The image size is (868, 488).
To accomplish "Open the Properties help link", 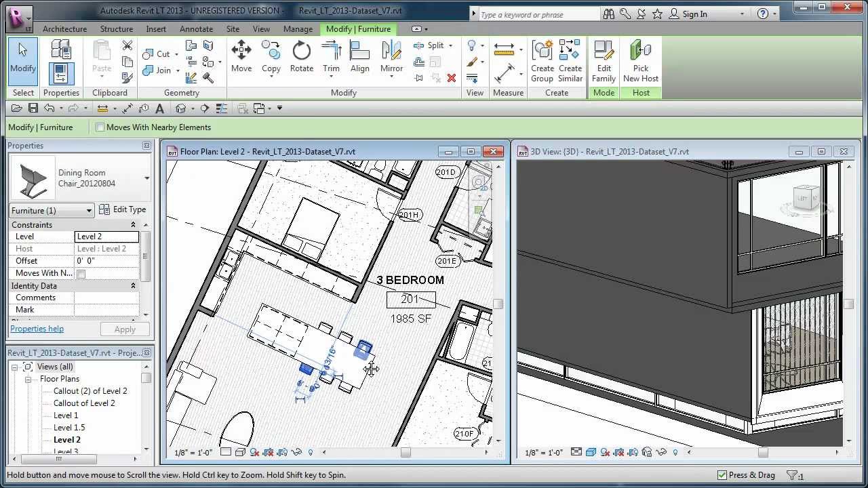I will point(37,328).
